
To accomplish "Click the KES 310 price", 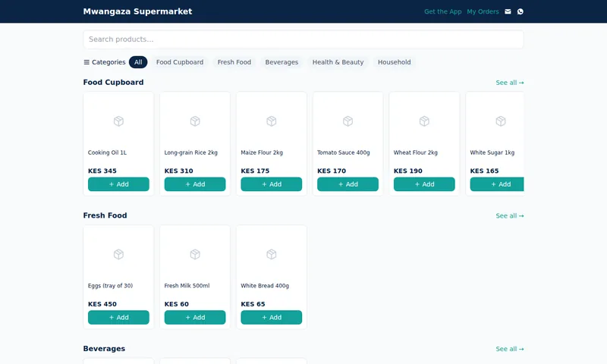I will [x=178, y=171].
